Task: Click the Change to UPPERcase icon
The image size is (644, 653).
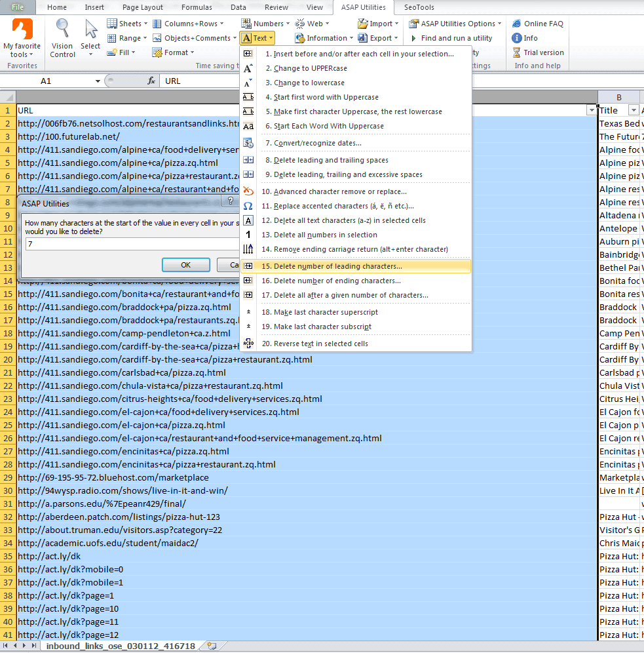Action: [248, 68]
